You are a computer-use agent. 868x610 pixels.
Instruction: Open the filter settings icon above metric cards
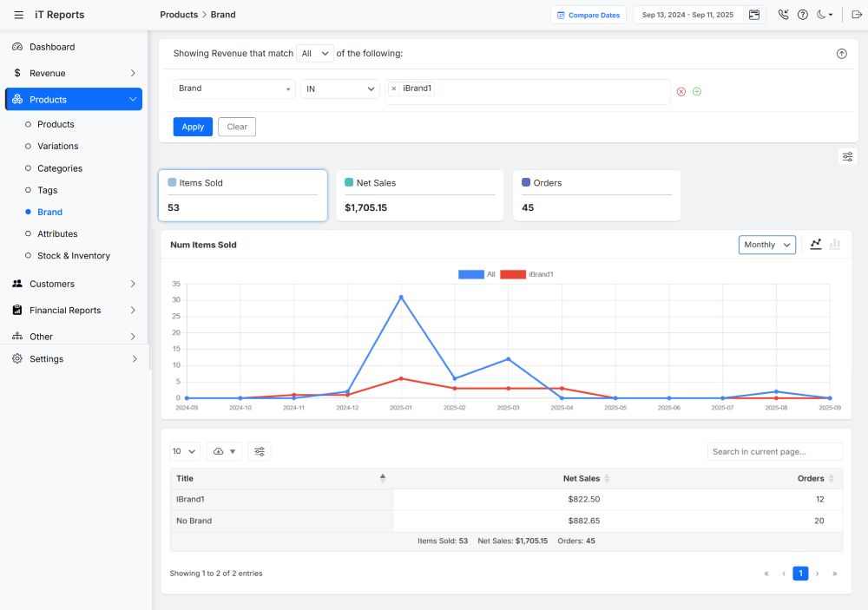click(847, 156)
